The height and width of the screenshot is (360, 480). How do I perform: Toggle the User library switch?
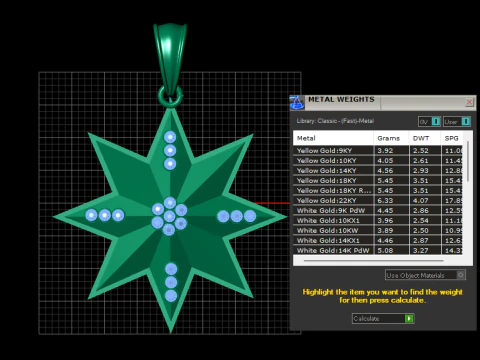[x=457, y=122]
